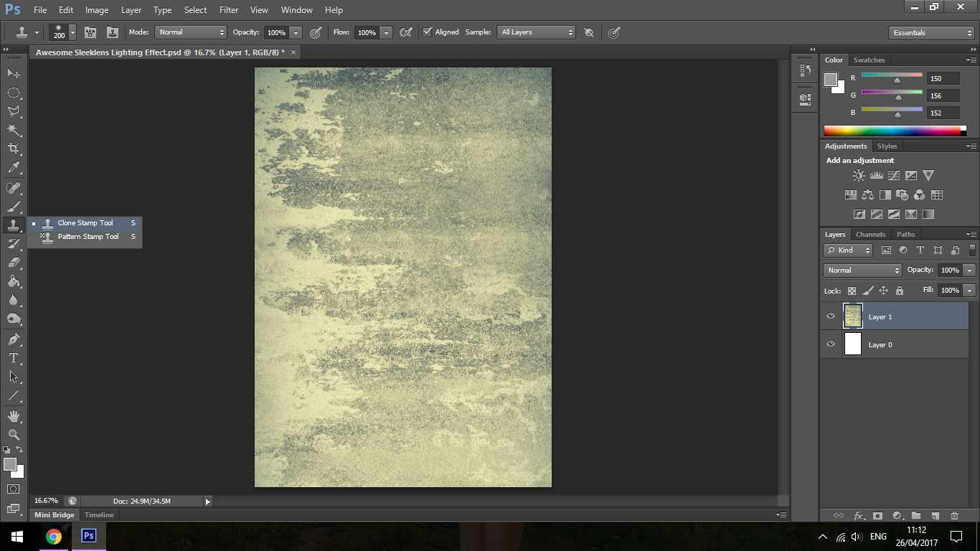The width and height of the screenshot is (980, 551).
Task: Toggle lock transparent pixels
Action: pos(852,291)
